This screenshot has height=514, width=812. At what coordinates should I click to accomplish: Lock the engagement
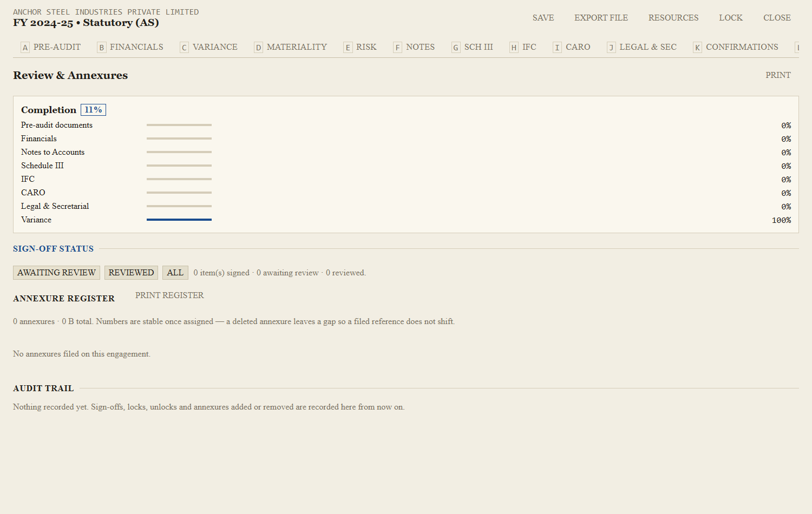[731, 18]
